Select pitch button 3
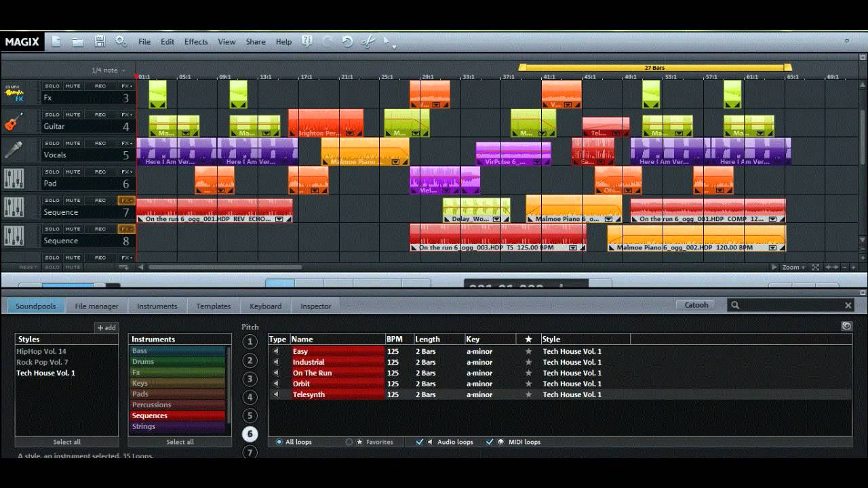Image resolution: width=868 pixels, height=488 pixels. 250,379
